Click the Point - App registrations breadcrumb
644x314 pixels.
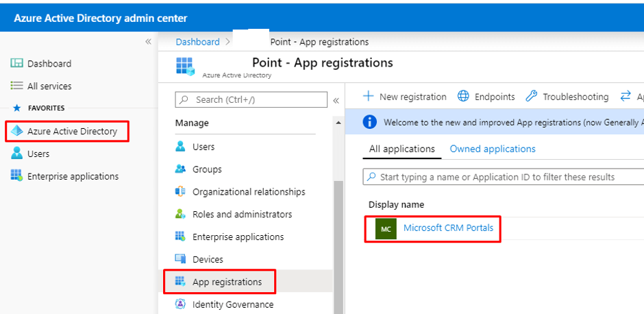point(319,42)
